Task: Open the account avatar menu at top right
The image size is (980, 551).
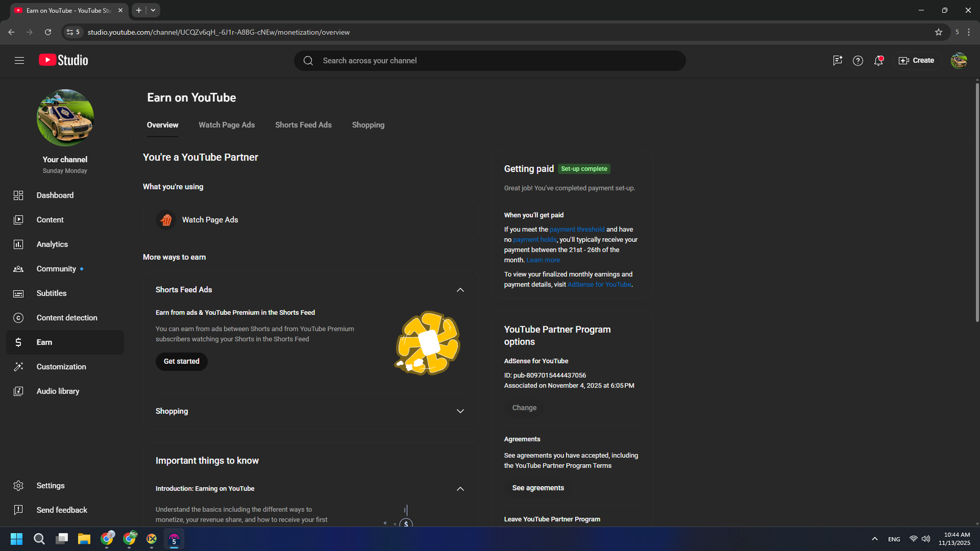Action: (959, 61)
